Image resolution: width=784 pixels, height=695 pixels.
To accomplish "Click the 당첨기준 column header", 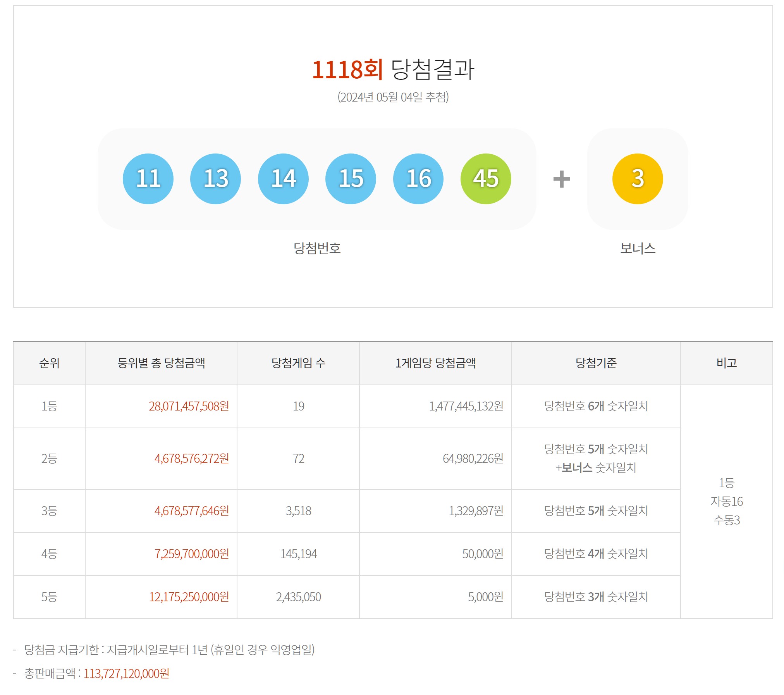I will pyautogui.click(x=596, y=363).
